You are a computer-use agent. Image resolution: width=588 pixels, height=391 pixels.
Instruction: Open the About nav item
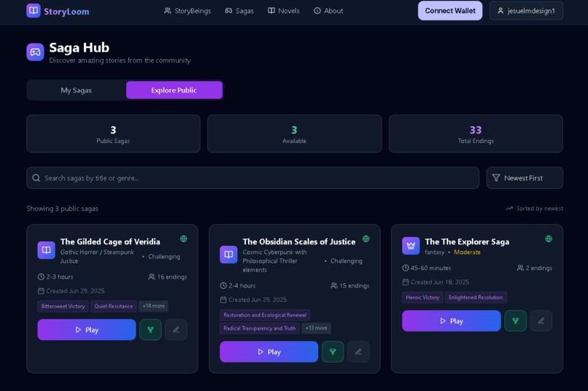(328, 11)
